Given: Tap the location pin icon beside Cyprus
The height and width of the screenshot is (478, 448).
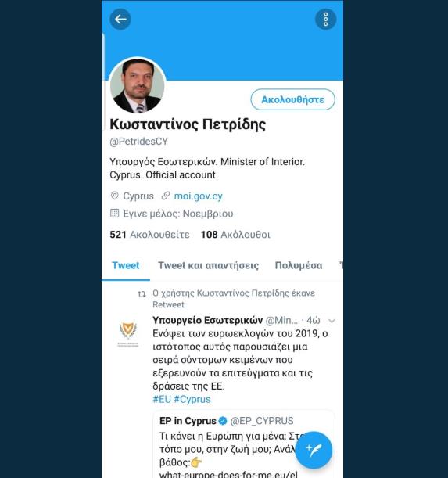Looking at the screenshot, I should (115, 196).
